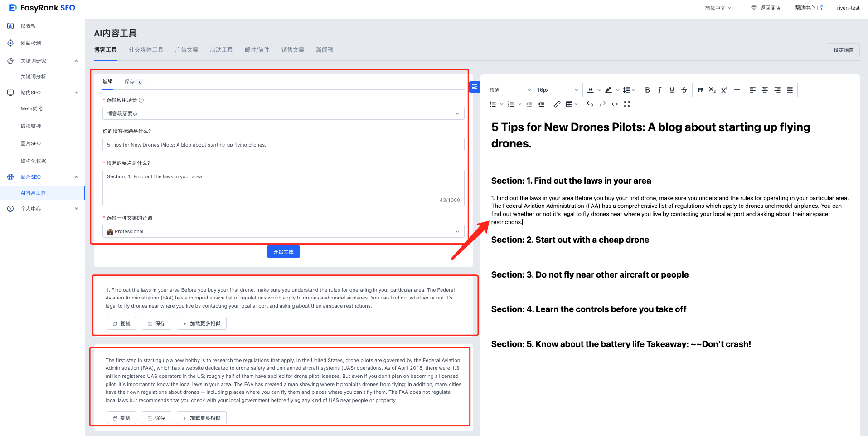This screenshot has height=436, width=868.
Task: Collapse the 站外SEO sidebar section
Action: (x=76, y=177)
